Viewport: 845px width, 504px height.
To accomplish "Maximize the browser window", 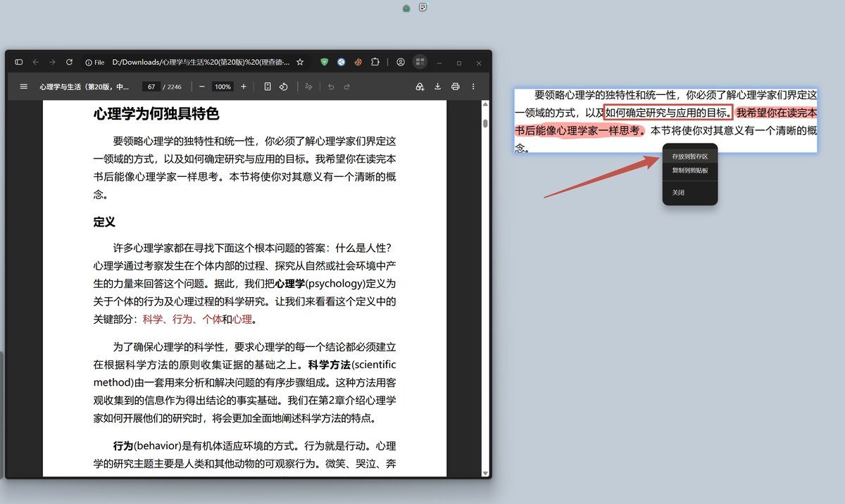I will (x=459, y=63).
